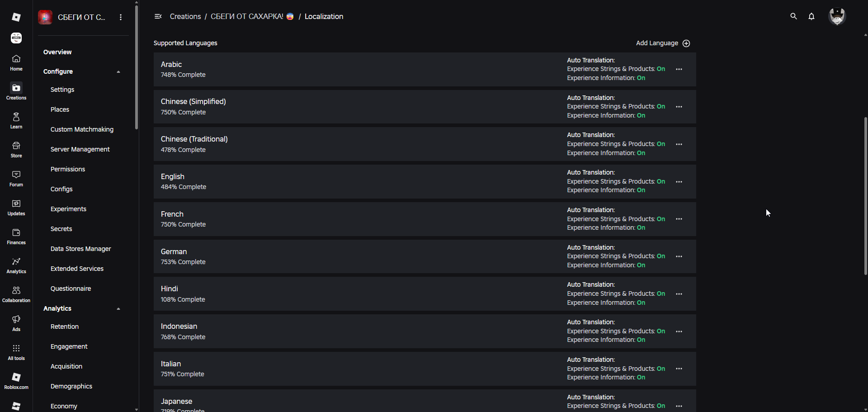Open Economy analytics page

pyautogui.click(x=64, y=406)
